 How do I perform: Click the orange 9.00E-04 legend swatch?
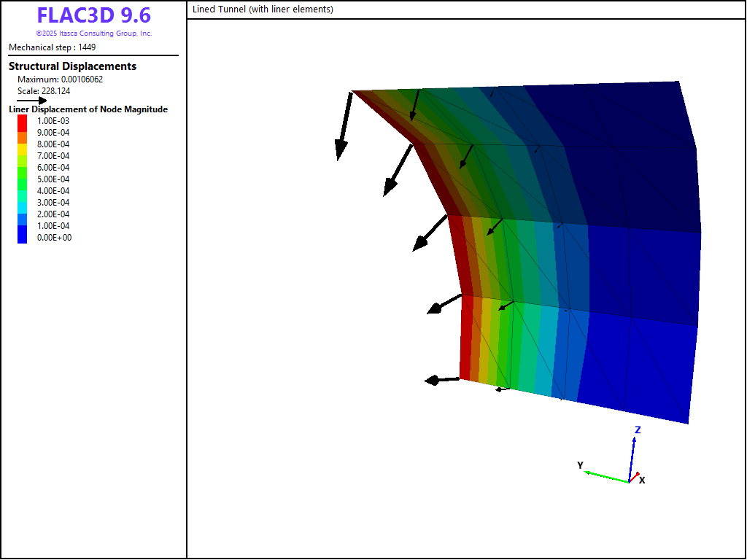[x=22, y=136]
